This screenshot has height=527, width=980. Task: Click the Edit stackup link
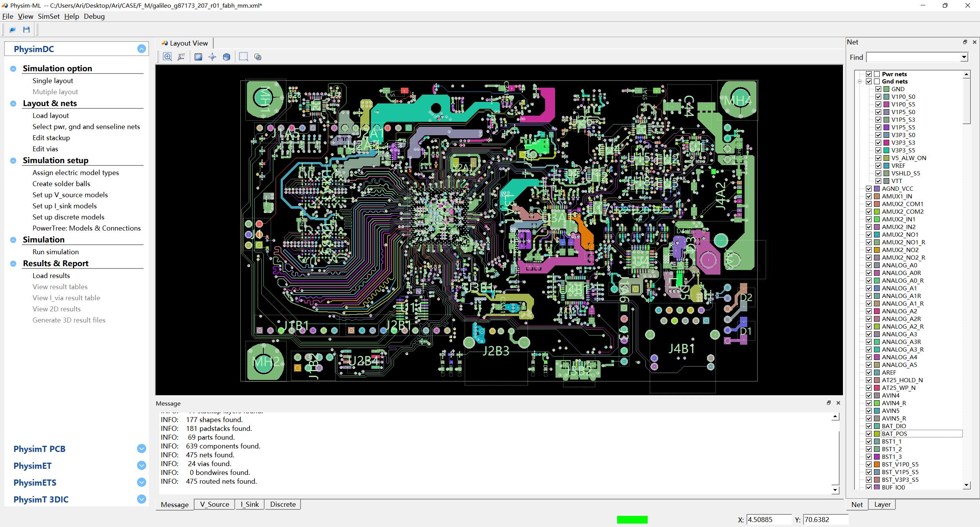click(x=51, y=138)
